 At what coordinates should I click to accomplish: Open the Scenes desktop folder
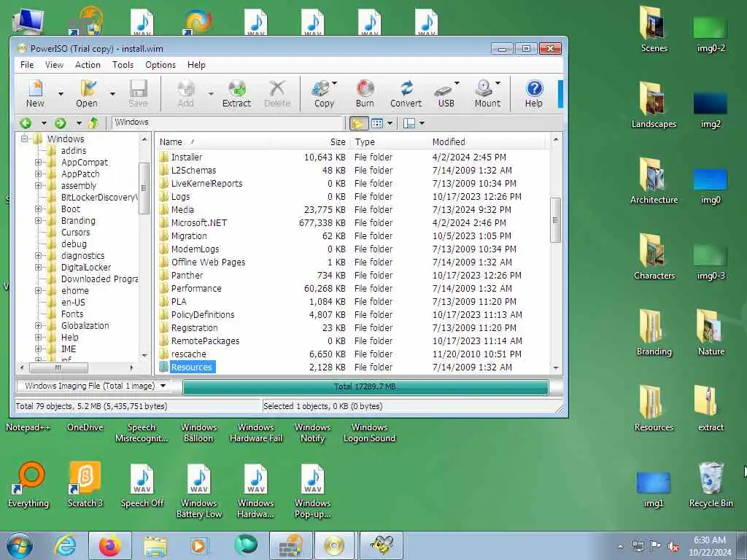coord(654,28)
